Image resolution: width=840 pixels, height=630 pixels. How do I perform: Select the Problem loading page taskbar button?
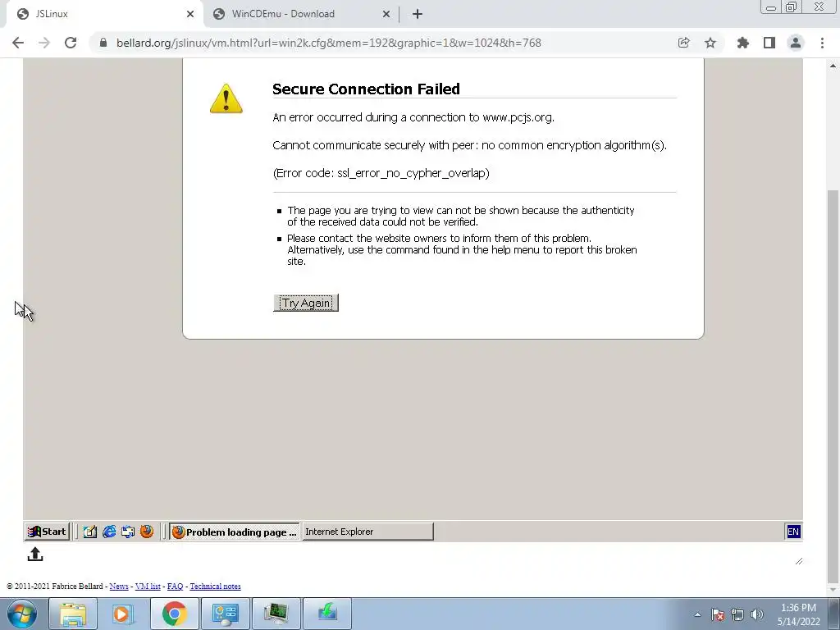click(x=235, y=532)
